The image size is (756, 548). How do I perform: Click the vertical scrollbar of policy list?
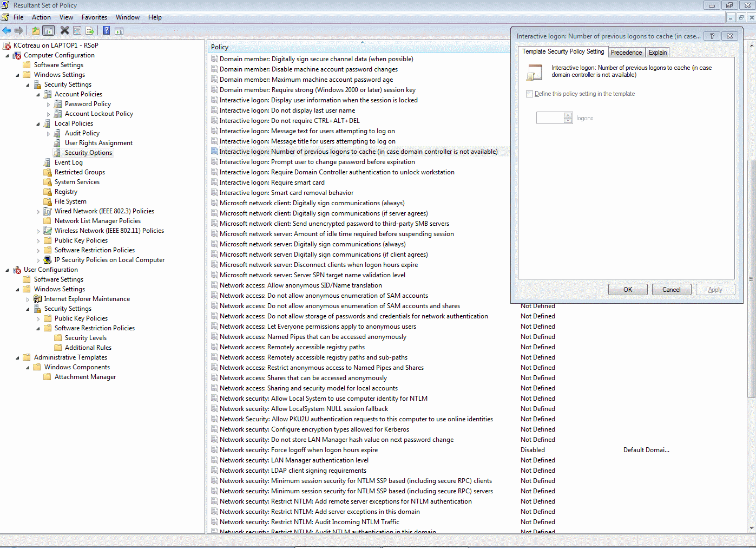(752, 279)
